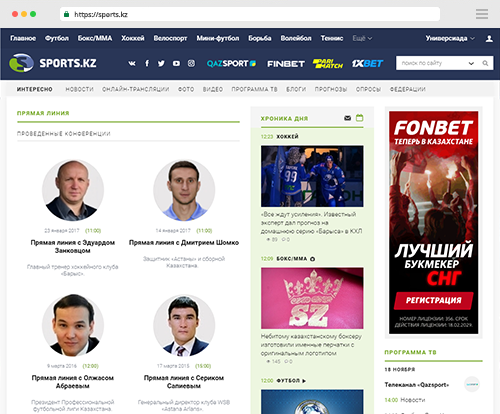500x414 pixels.
Task: Open the Блоги tab
Action: (296, 89)
